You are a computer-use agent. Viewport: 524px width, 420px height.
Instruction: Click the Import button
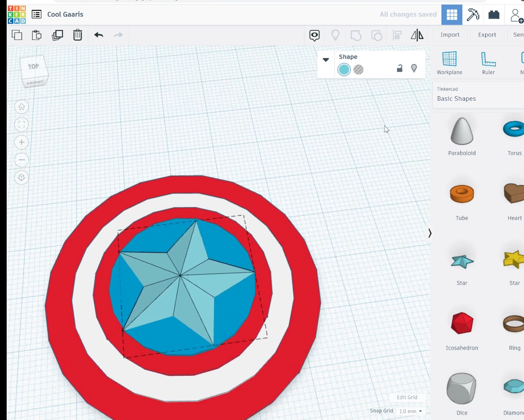point(450,35)
